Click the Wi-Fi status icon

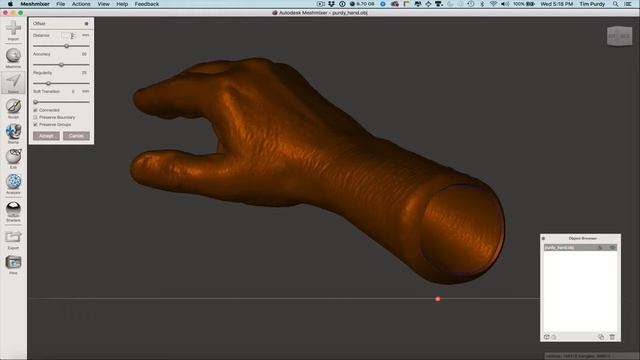tap(493, 4)
